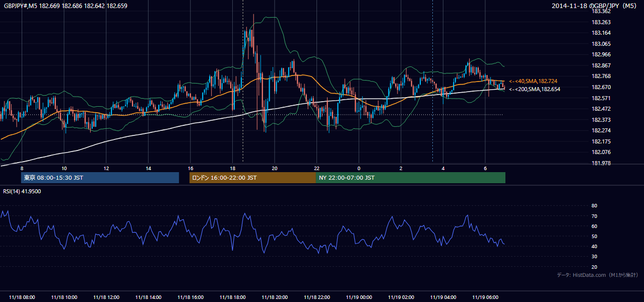Select the 11/19 02:00 bottom time label
644x302 pixels.
point(401,297)
